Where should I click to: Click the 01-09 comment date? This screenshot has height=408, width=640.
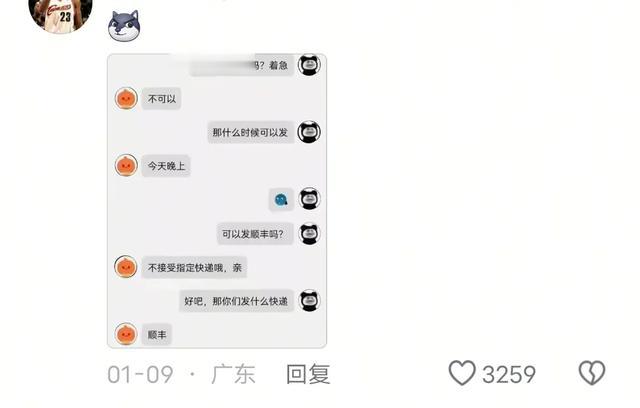point(140,374)
